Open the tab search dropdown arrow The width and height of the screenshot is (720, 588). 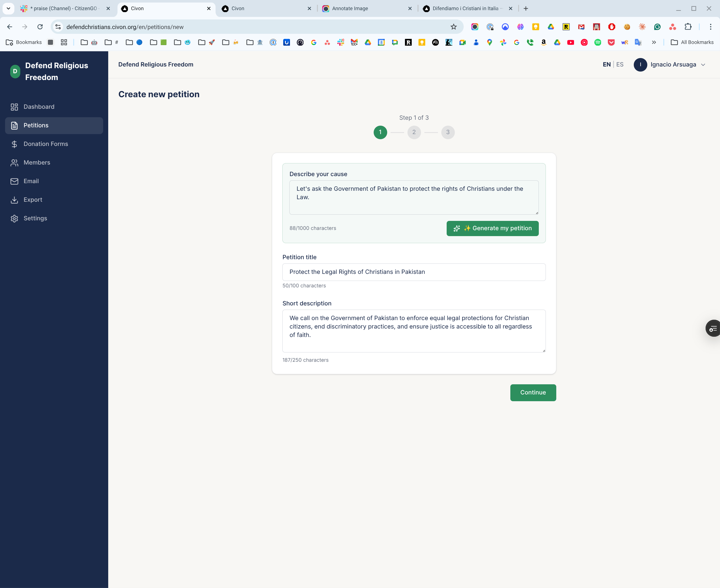point(8,8)
